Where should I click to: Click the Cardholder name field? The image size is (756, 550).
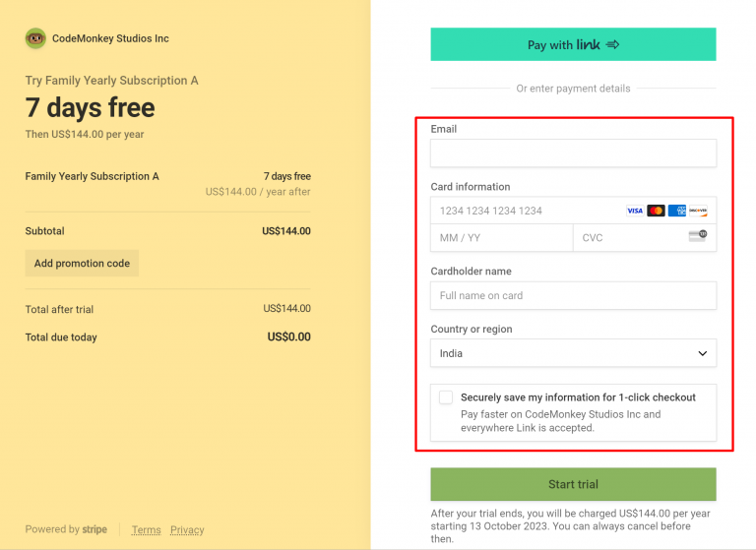(573, 295)
